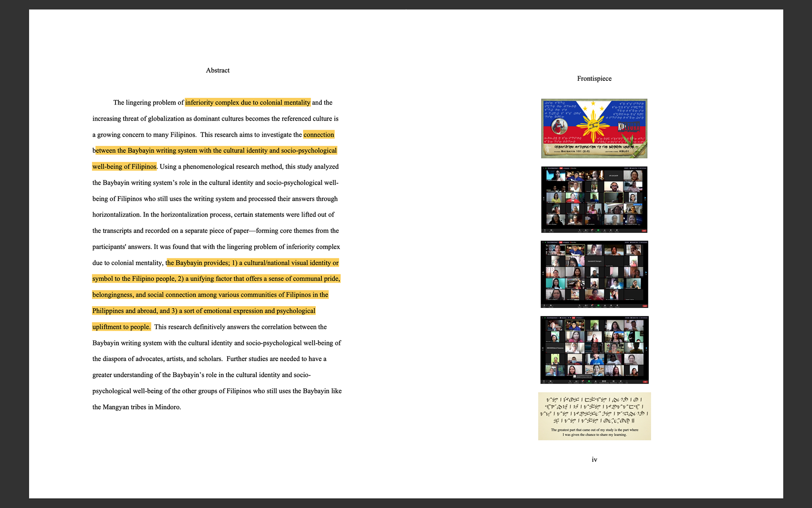Click the text 'the Mangyan tribes in Mindoro.'
The image size is (812, 508).
tap(137, 407)
